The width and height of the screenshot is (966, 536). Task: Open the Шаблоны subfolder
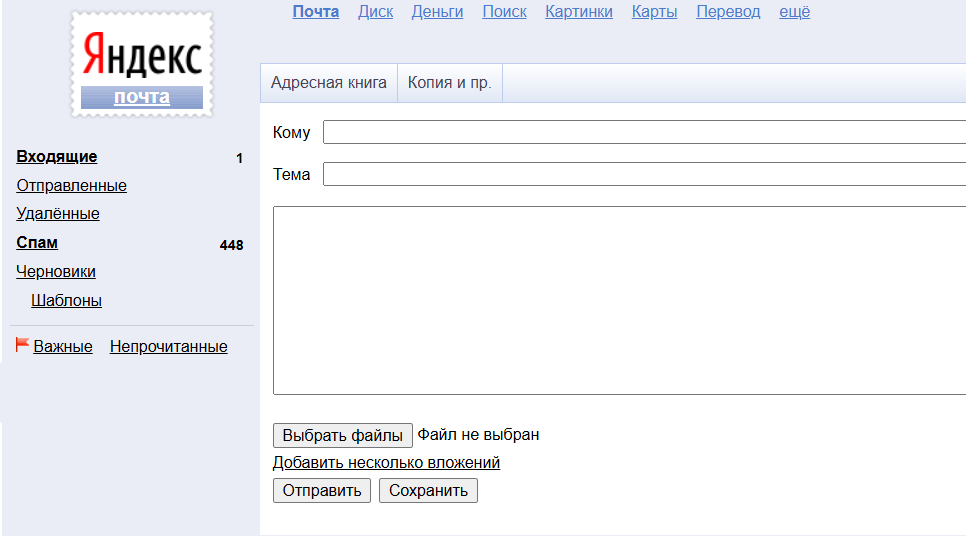click(66, 301)
